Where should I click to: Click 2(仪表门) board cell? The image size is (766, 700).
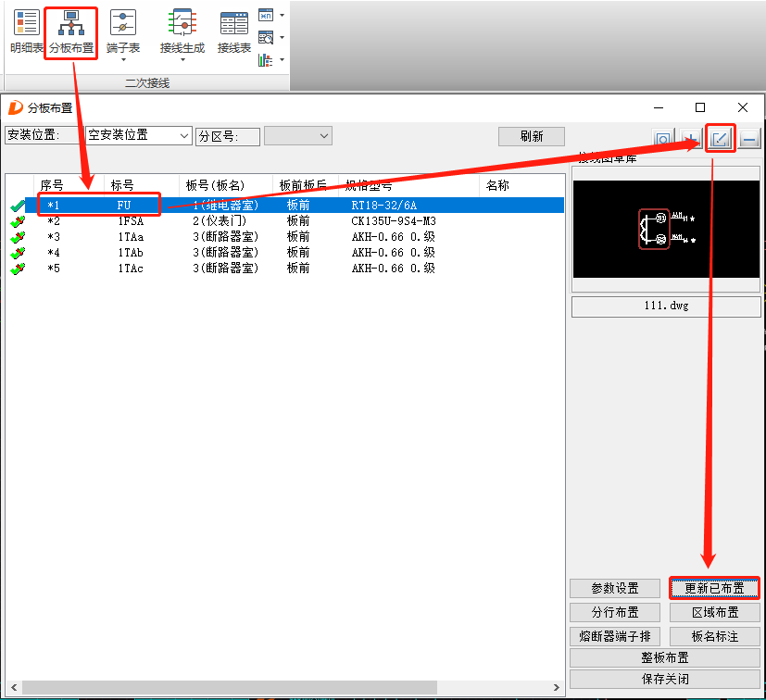coord(220,220)
